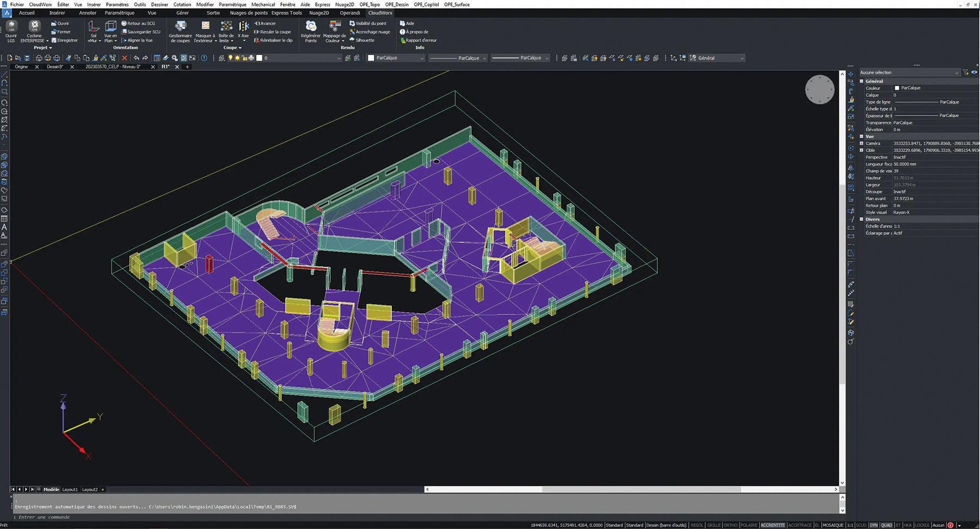Screen dimensions: 980x529
Task: Click the red notification icon in status bar
Action: (951, 525)
